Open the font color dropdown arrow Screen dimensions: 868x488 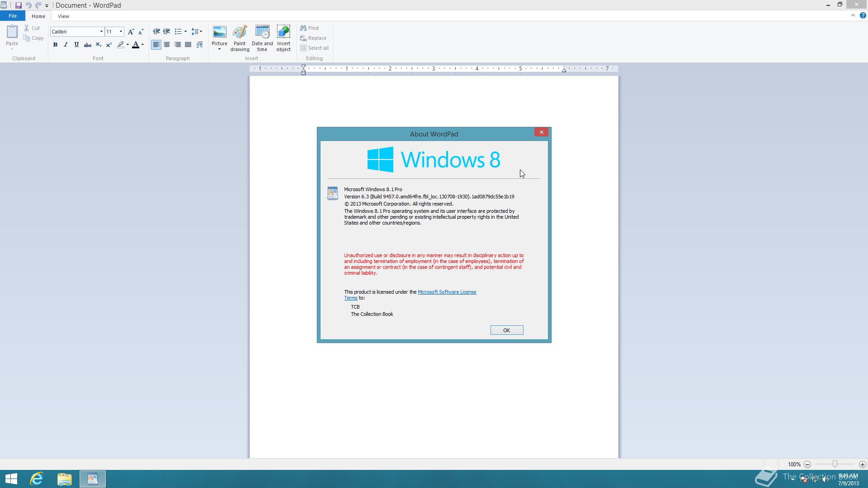click(142, 45)
